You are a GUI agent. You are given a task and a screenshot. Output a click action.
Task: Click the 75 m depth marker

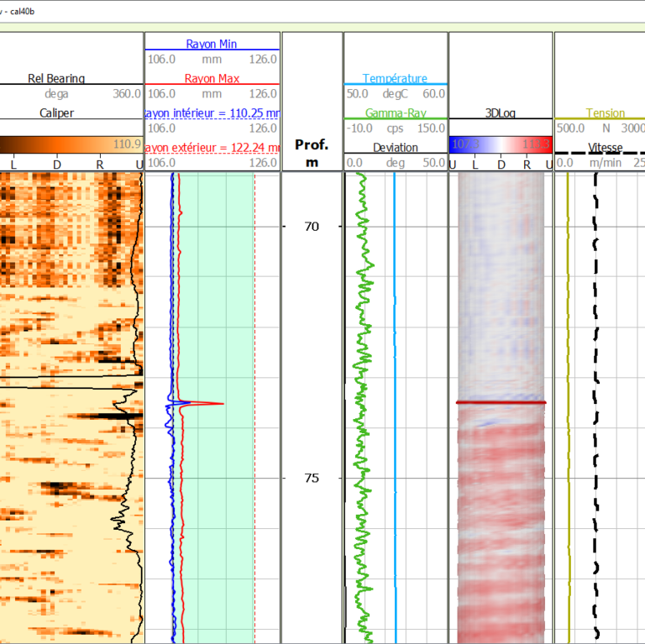click(312, 478)
